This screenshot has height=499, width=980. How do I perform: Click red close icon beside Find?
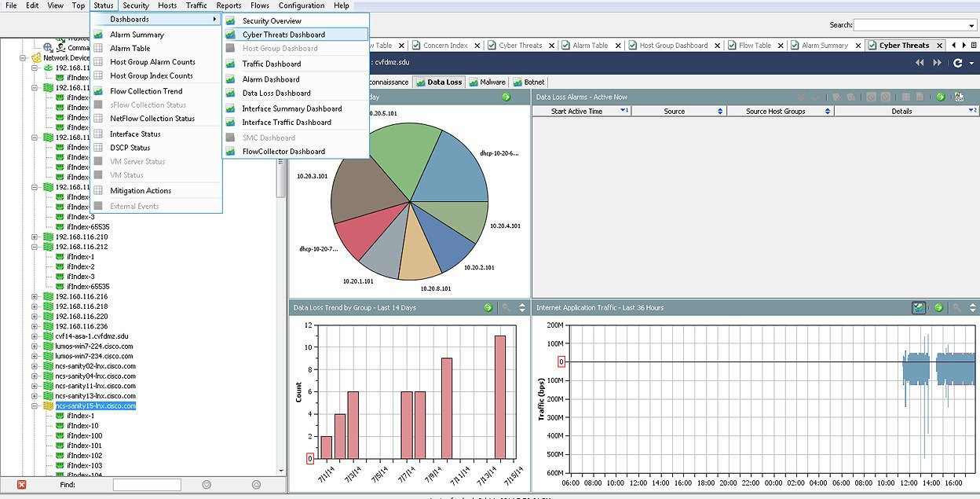pyautogui.click(x=22, y=485)
